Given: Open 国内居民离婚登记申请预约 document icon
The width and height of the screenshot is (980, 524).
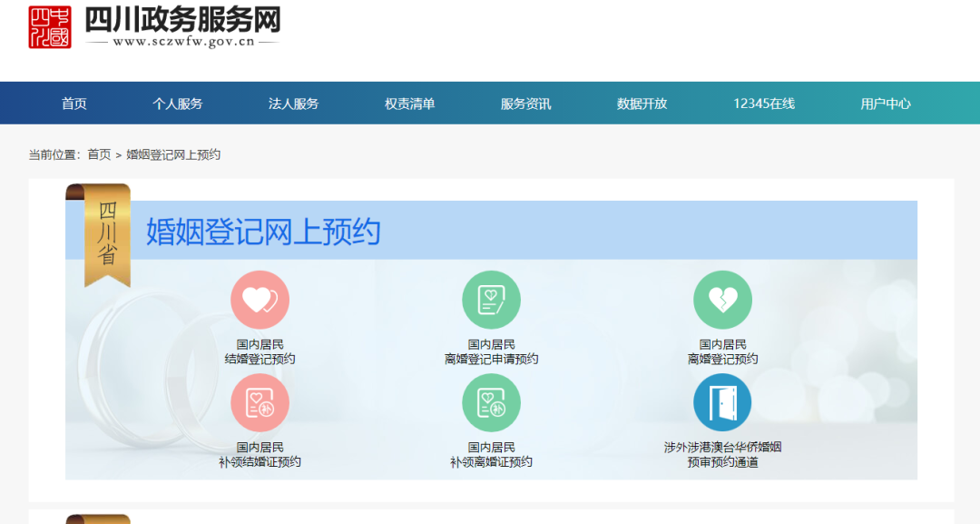Looking at the screenshot, I should tap(492, 299).
